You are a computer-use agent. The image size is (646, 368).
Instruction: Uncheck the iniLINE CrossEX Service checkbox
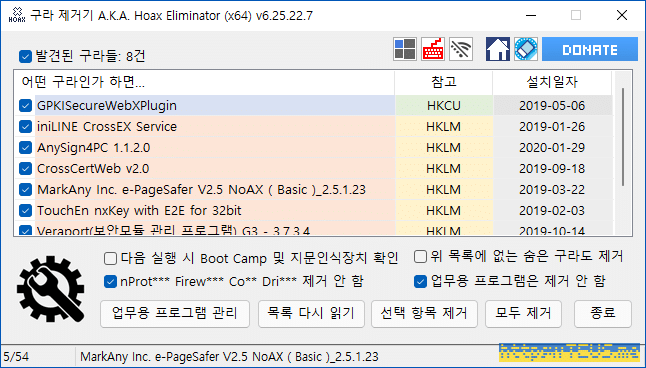point(26,127)
